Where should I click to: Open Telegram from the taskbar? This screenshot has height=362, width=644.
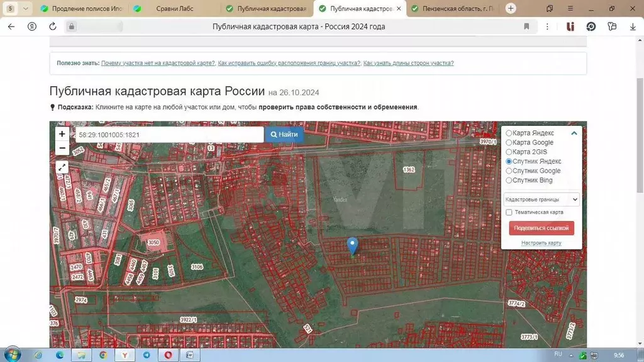tap(147, 355)
